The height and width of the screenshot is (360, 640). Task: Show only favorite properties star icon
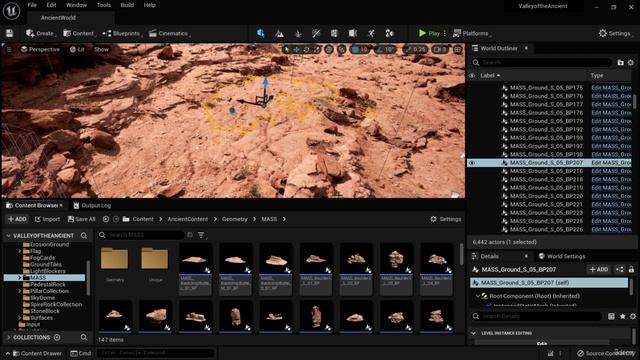coord(622,316)
